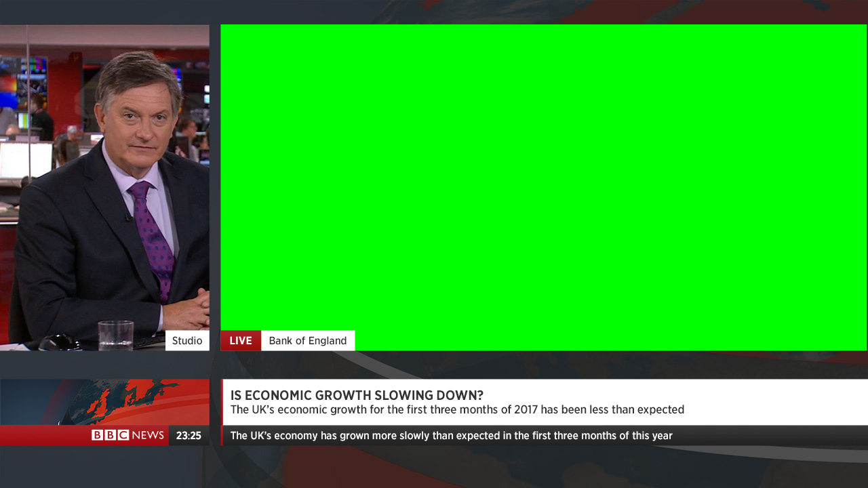This screenshot has width=868, height=488.
Task: Click the green live video window
Action: (x=544, y=188)
